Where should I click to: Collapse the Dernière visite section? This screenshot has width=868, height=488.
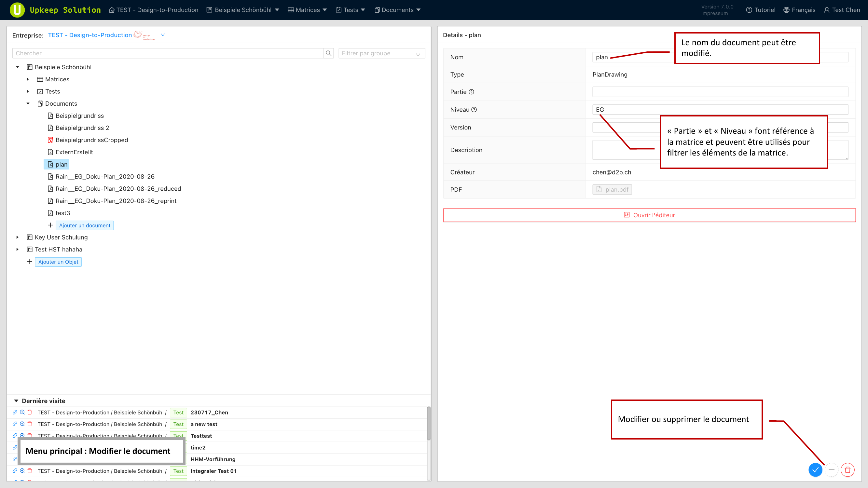(x=16, y=401)
